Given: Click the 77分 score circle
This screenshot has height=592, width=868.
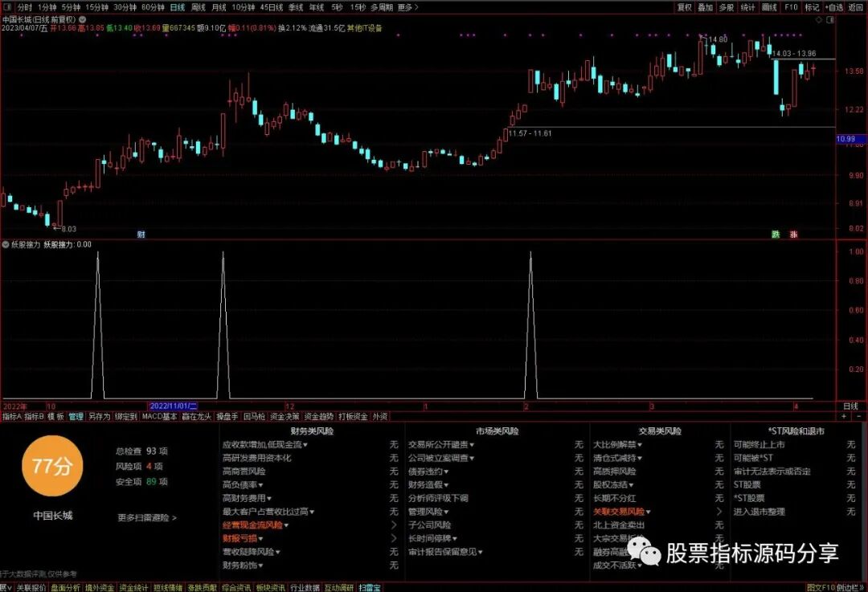Looking at the screenshot, I should (52, 466).
